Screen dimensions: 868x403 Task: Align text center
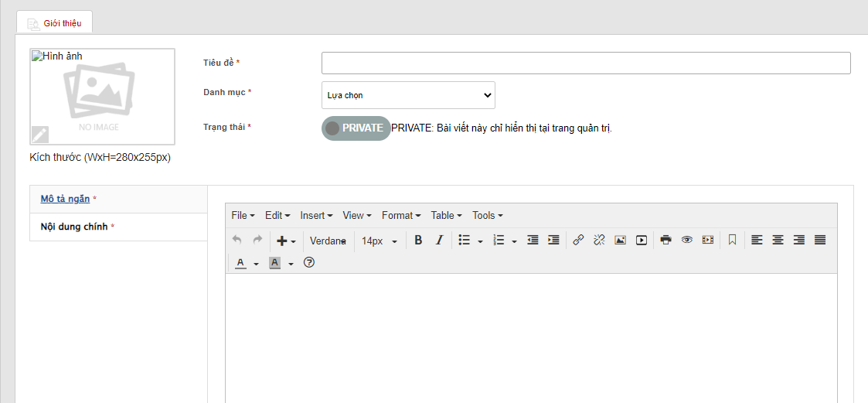pos(778,240)
